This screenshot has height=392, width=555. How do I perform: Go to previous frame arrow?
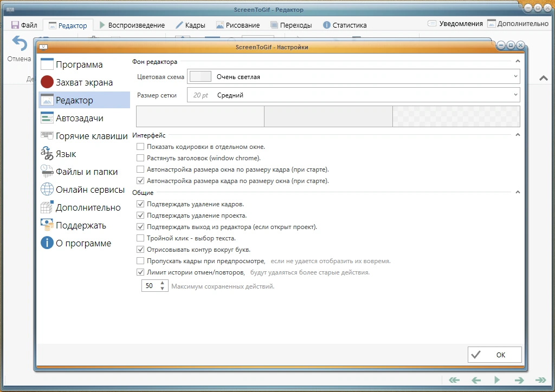[x=476, y=380]
